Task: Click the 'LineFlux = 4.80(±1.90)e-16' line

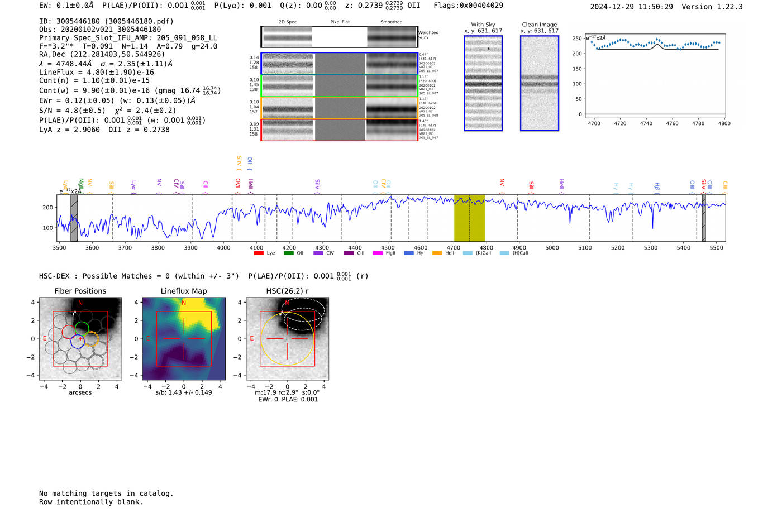Action: click(97, 72)
